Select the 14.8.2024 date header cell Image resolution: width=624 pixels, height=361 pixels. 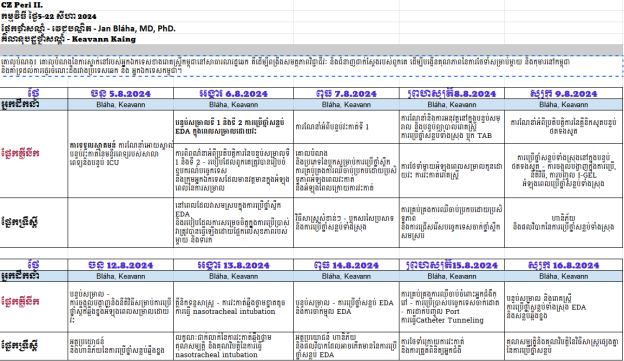click(346, 265)
